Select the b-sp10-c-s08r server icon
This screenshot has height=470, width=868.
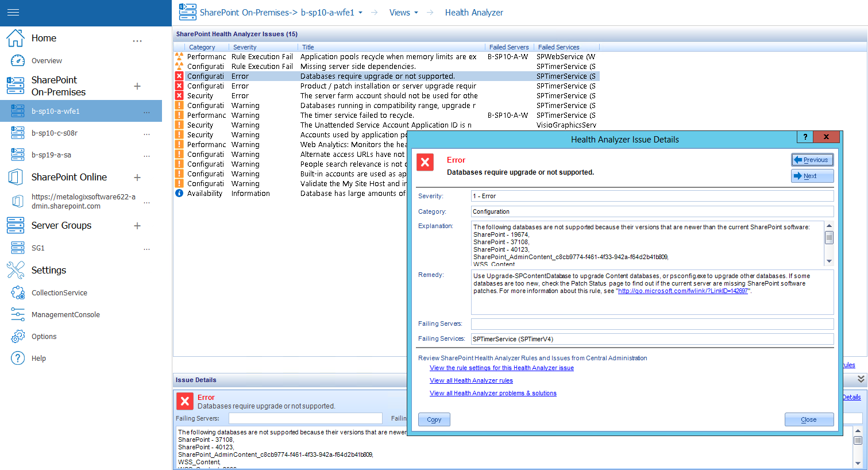[x=16, y=133]
